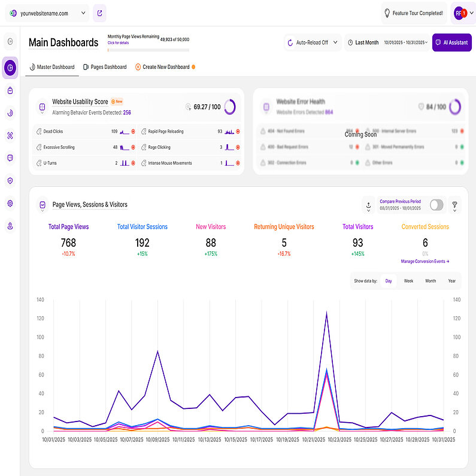Expand the user profile avatar menu
This screenshot has width=476, height=476.
point(463,13)
